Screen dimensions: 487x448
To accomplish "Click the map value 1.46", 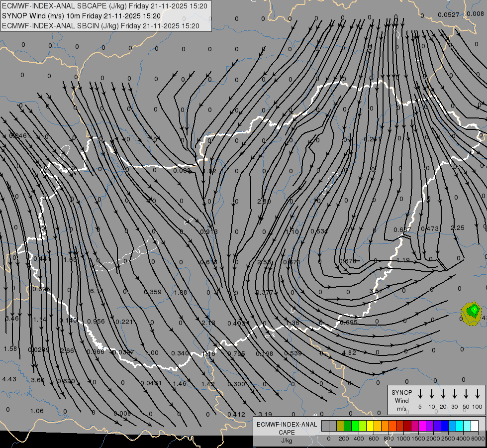I will coord(180,383).
